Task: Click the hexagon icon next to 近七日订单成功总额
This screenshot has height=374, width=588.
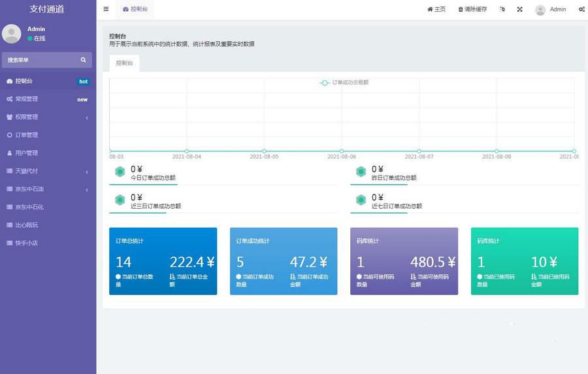Action: pos(361,200)
